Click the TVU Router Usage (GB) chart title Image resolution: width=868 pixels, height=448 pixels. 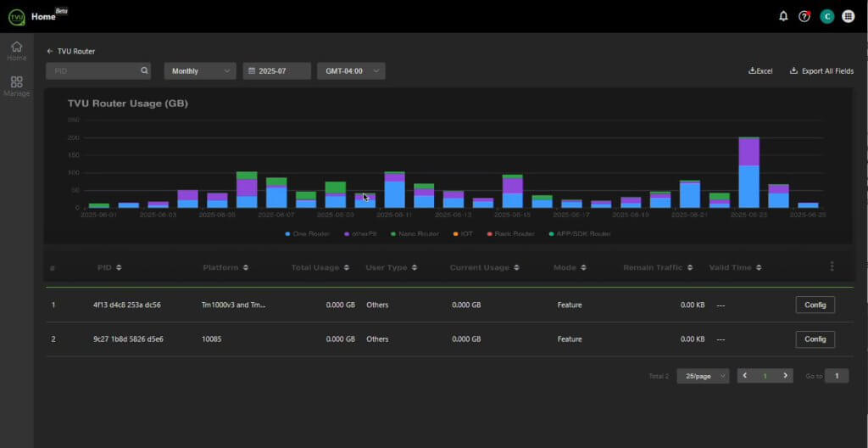[128, 104]
